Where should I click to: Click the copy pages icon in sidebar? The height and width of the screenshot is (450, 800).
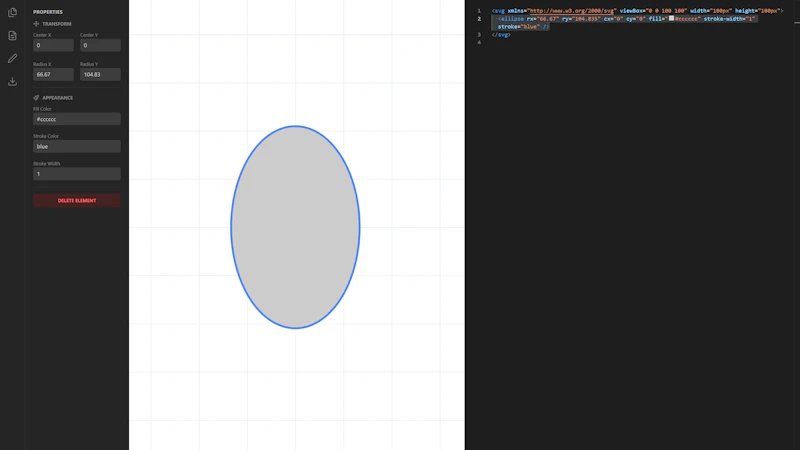12,12
